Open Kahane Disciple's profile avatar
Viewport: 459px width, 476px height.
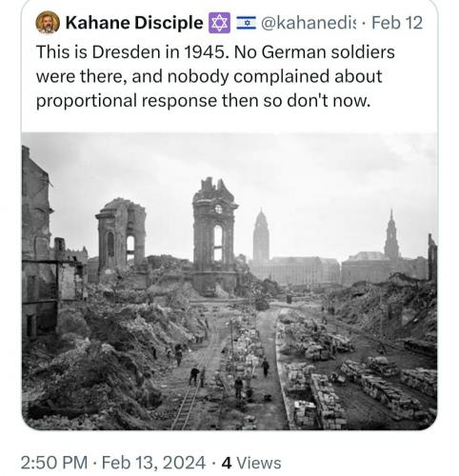[48, 22]
